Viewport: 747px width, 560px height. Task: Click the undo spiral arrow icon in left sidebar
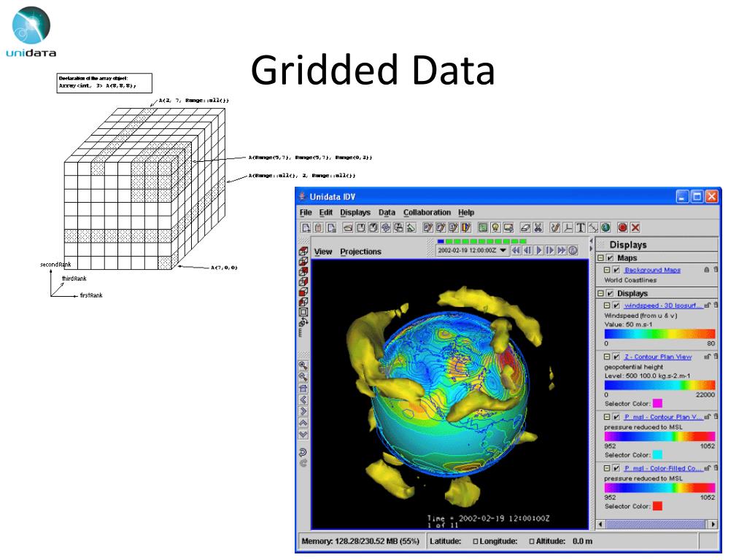(303, 451)
